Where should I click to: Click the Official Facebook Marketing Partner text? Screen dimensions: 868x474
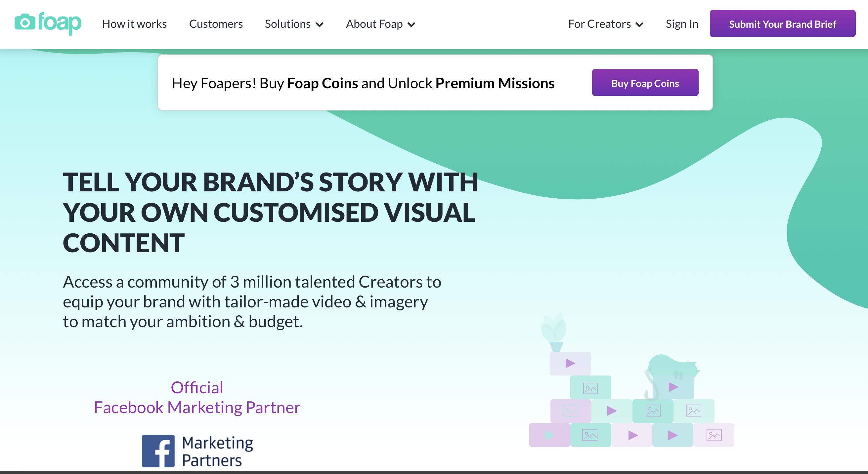pos(197,397)
